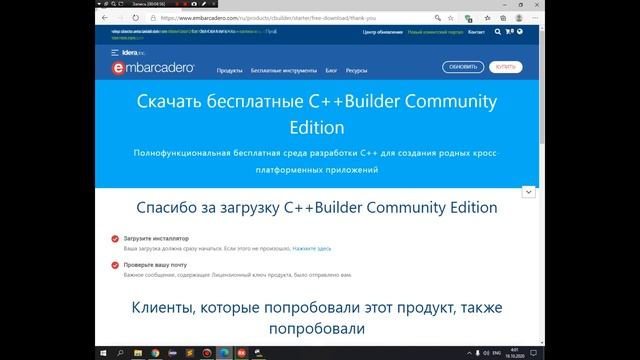Viewport: 640px width, 360px height.
Task: Open the green extension icon in browser toolbar
Action: coord(469,18)
